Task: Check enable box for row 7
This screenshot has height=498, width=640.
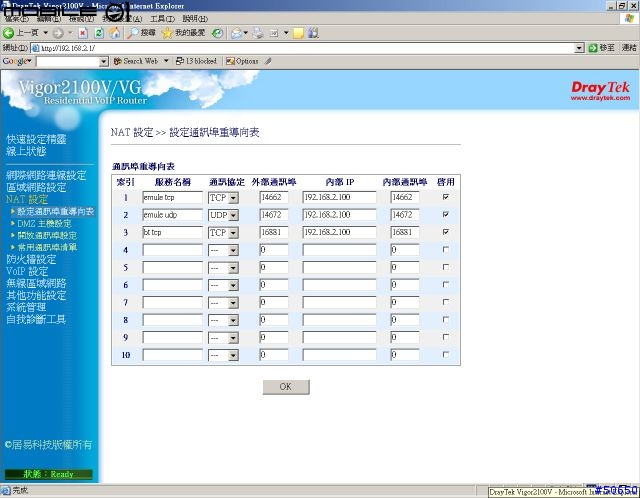Action: pyautogui.click(x=446, y=302)
